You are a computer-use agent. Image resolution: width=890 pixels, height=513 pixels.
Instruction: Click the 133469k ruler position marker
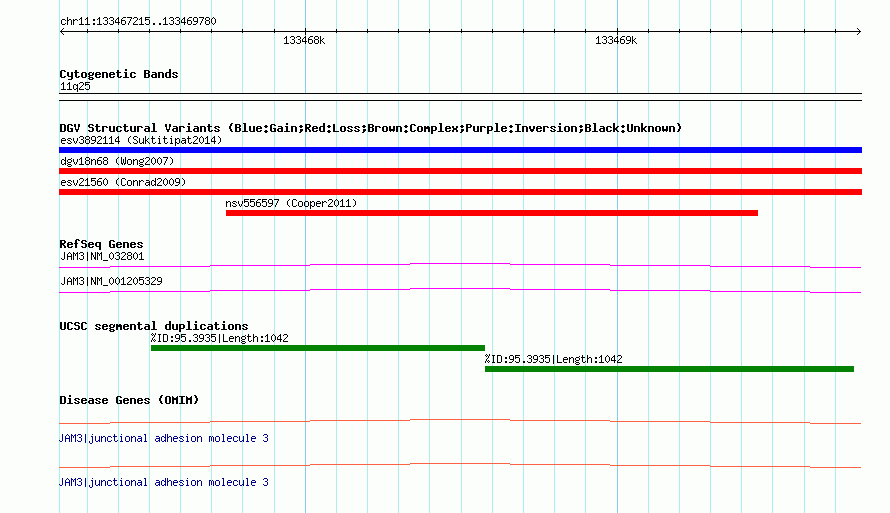tap(616, 40)
